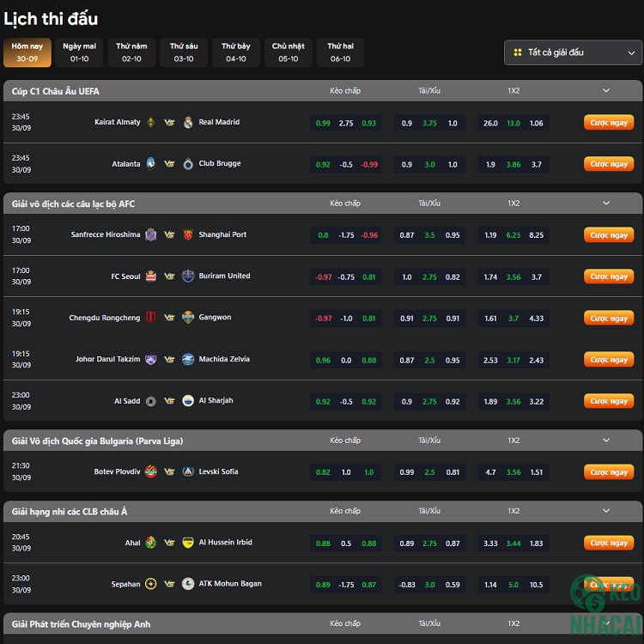Switch to the 'Ngày mai 01-10' tab

(x=79, y=52)
